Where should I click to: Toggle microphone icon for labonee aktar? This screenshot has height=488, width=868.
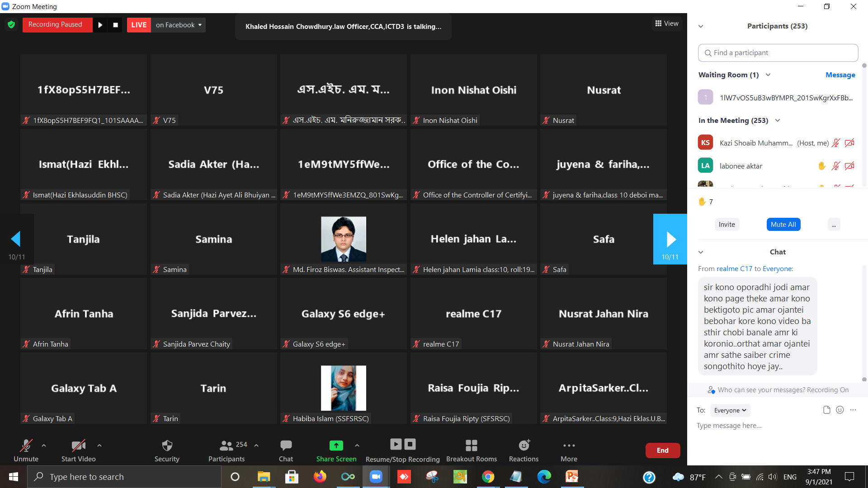[x=836, y=166]
